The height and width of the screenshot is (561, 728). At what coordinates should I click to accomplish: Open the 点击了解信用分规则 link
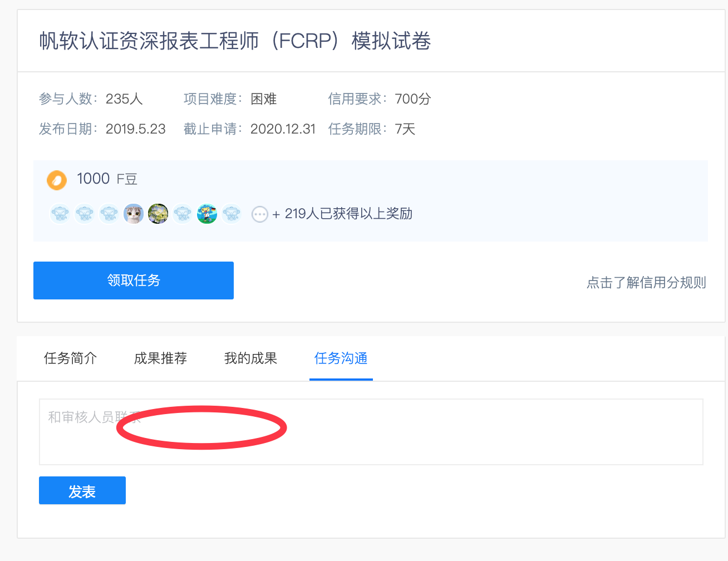point(646,283)
